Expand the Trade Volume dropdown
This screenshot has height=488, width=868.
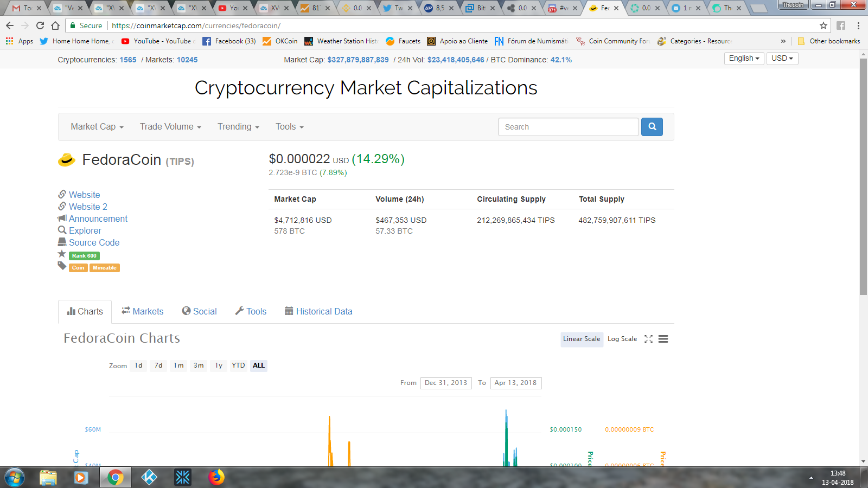coord(170,126)
